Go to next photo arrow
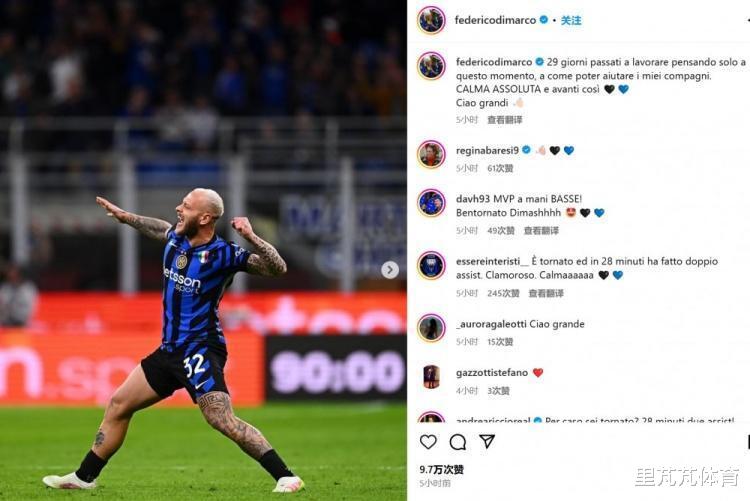This screenshot has height=501, width=750. point(390,270)
